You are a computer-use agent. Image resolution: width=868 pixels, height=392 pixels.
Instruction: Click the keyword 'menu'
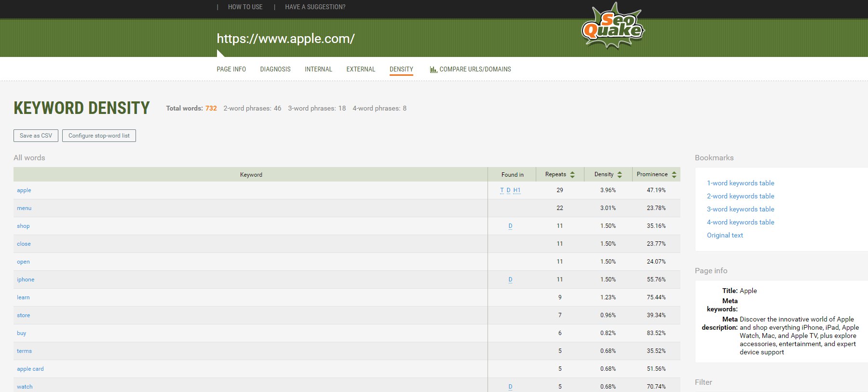click(x=24, y=208)
